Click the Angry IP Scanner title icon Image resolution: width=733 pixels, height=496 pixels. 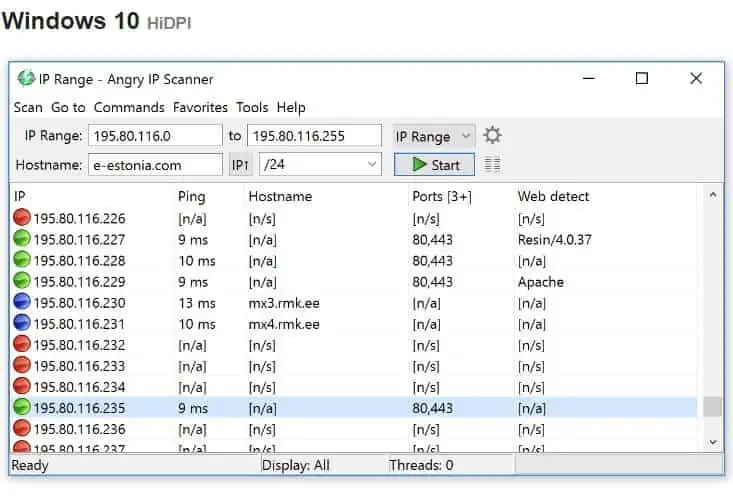click(x=26, y=79)
